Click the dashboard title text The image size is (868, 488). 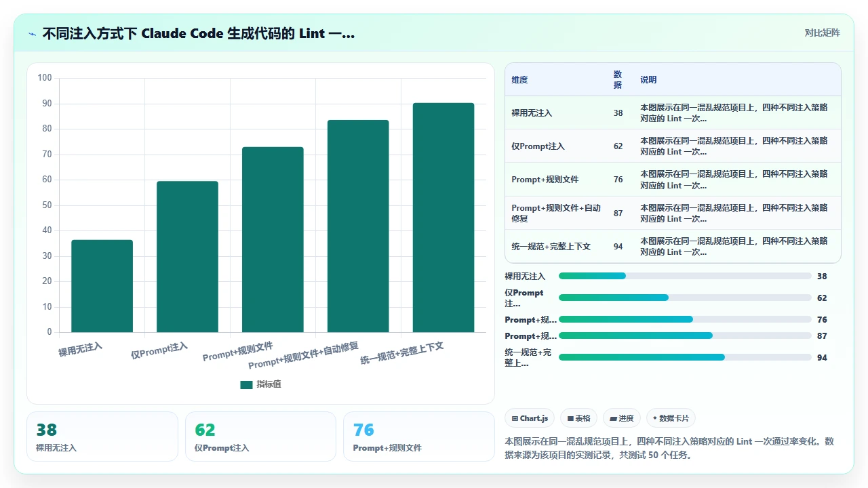(198, 33)
